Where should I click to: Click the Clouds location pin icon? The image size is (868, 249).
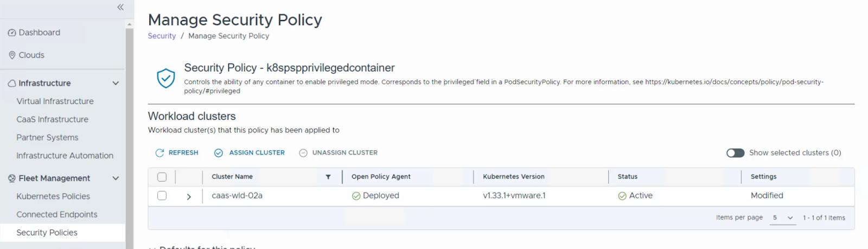tap(12, 55)
